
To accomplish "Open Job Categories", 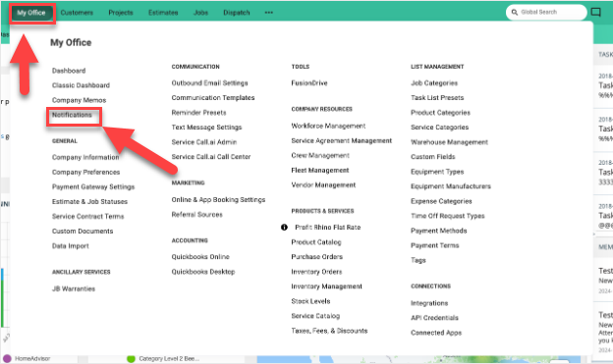I will [434, 82].
